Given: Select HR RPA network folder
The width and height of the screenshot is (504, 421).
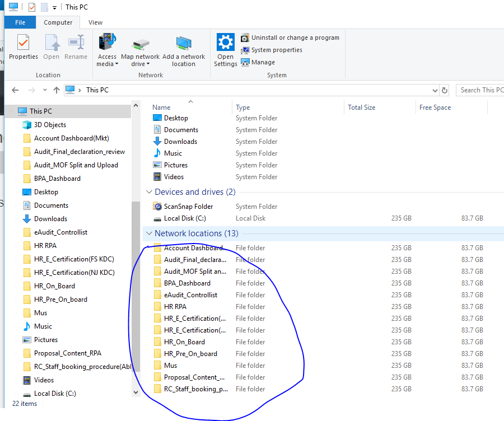Looking at the screenshot, I should pos(175,307).
